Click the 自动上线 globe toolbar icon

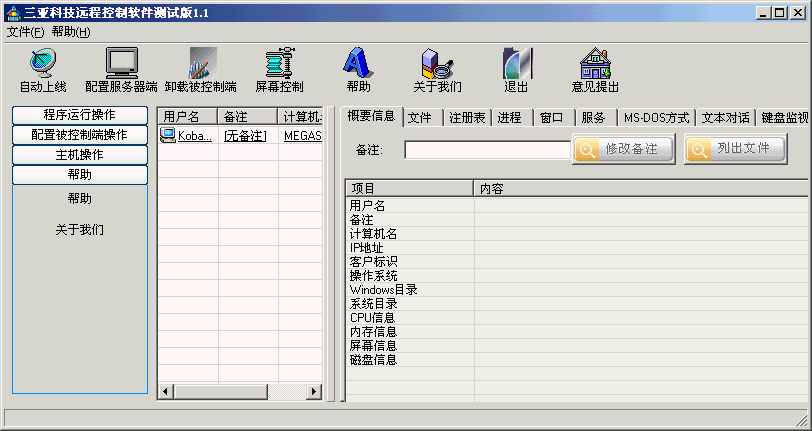tap(43, 64)
